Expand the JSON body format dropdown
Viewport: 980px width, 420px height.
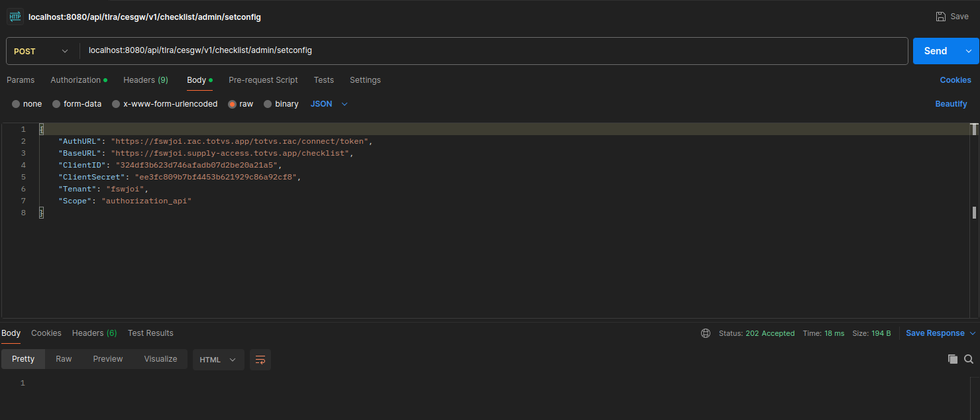pyautogui.click(x=329, y=104)
